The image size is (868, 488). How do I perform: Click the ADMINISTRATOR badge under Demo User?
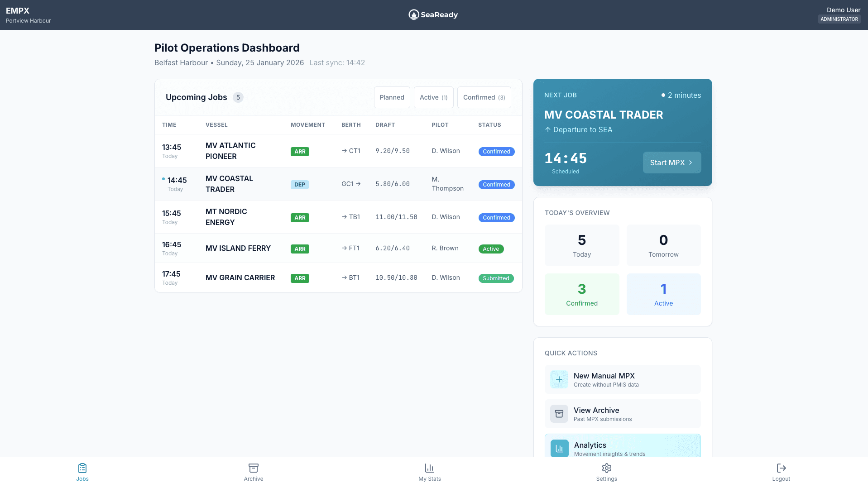click(839, 19)
